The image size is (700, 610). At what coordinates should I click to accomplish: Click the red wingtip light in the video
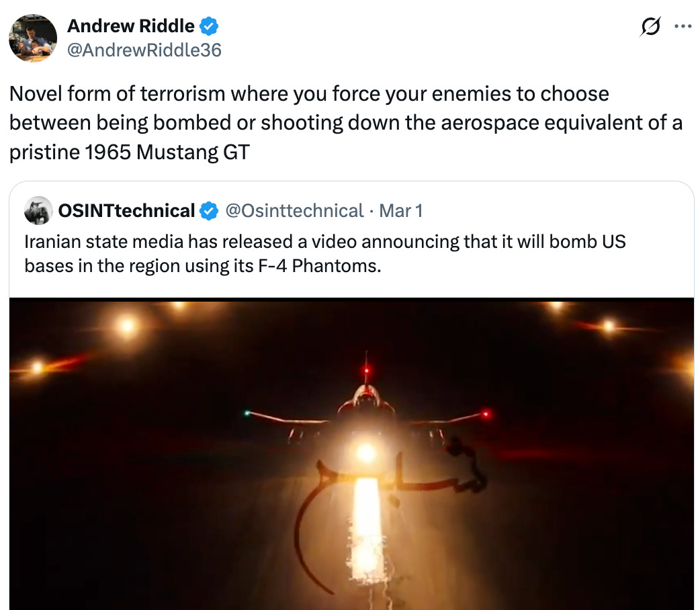pyautogui.click(x=486, y=414)
